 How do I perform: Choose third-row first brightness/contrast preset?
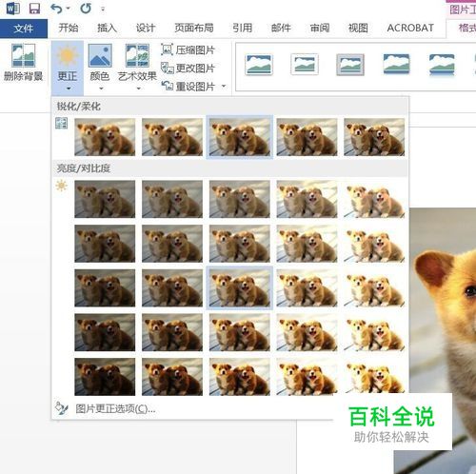point(105,287)
